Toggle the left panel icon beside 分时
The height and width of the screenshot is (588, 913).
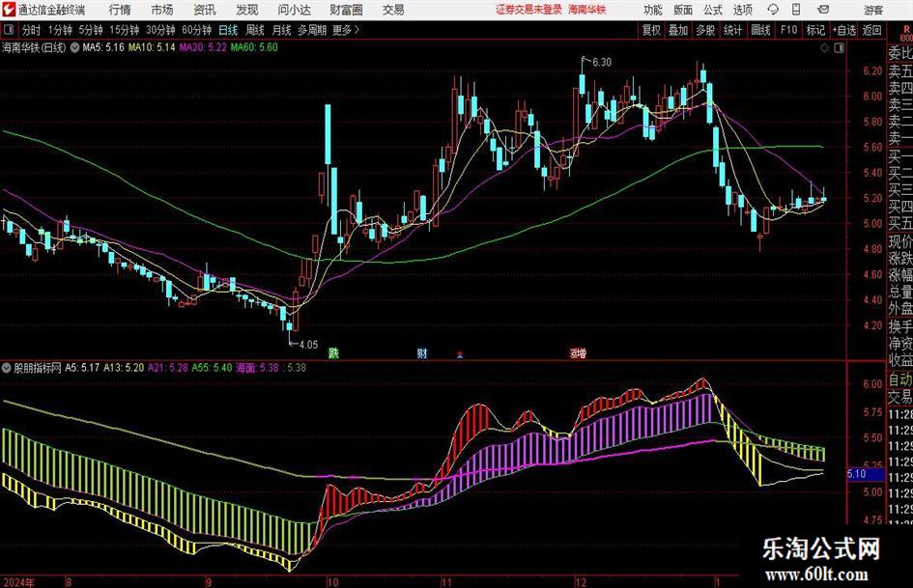tap(8, 30)
